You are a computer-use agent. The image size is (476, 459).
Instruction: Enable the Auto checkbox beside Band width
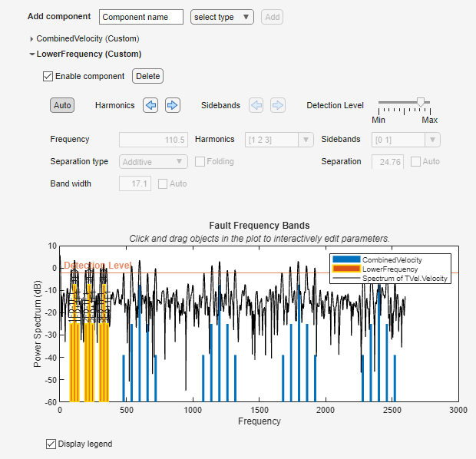pyautogui.click(x=163, y=183)
